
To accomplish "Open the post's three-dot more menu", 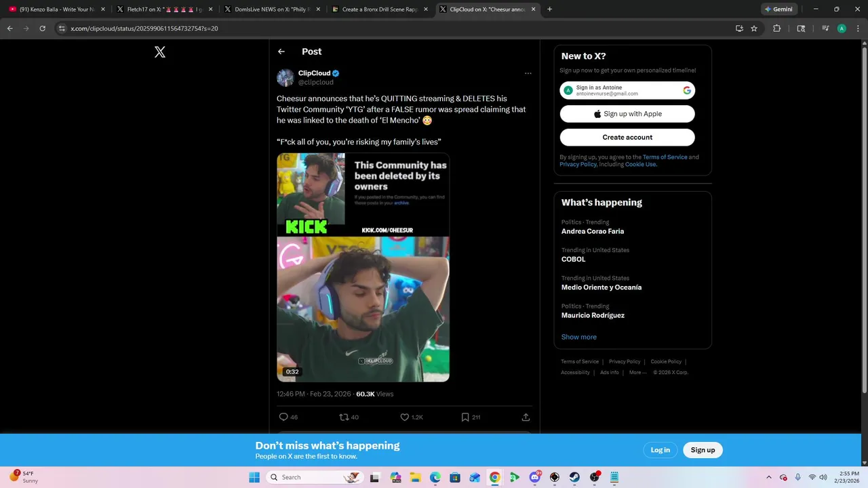I will click(x=528, y=73).
